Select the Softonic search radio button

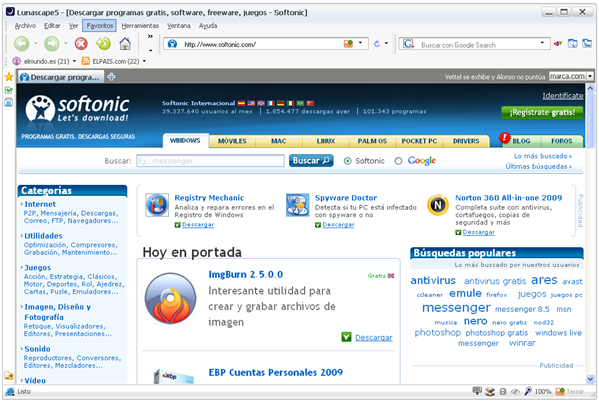(347, 161)
